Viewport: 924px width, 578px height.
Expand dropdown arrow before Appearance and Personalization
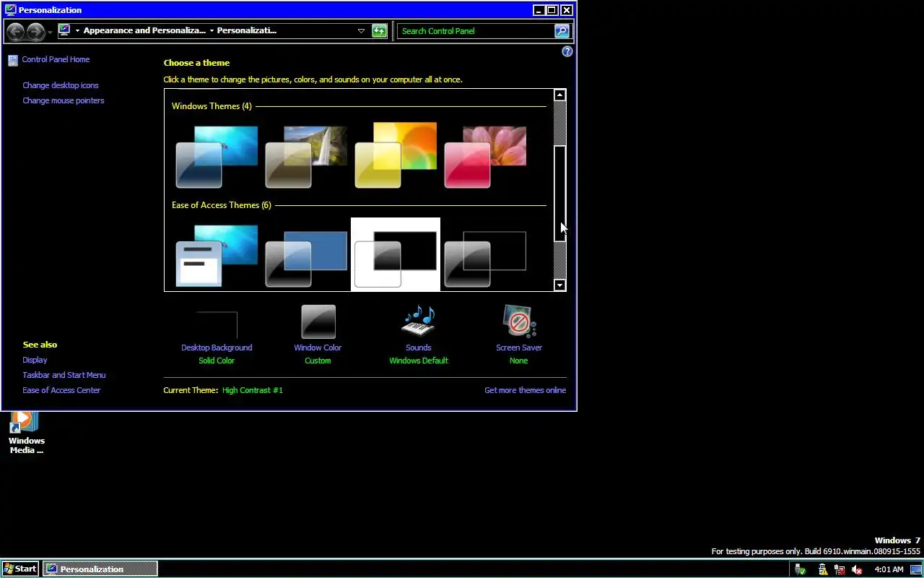77,31
